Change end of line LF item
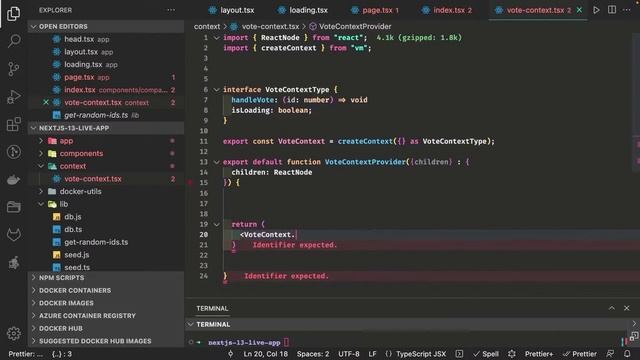The height and width of the screenshot is (360, 640). click(372, 354)
